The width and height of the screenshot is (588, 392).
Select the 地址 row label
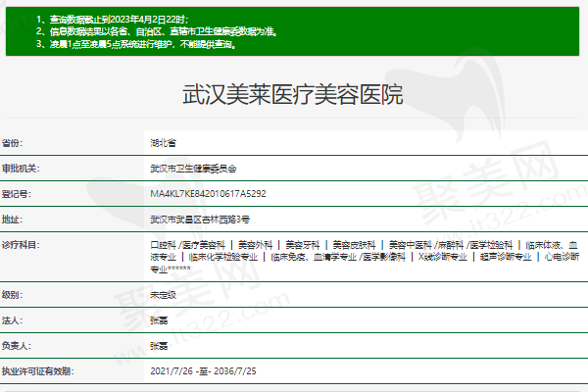pos(12,220)
